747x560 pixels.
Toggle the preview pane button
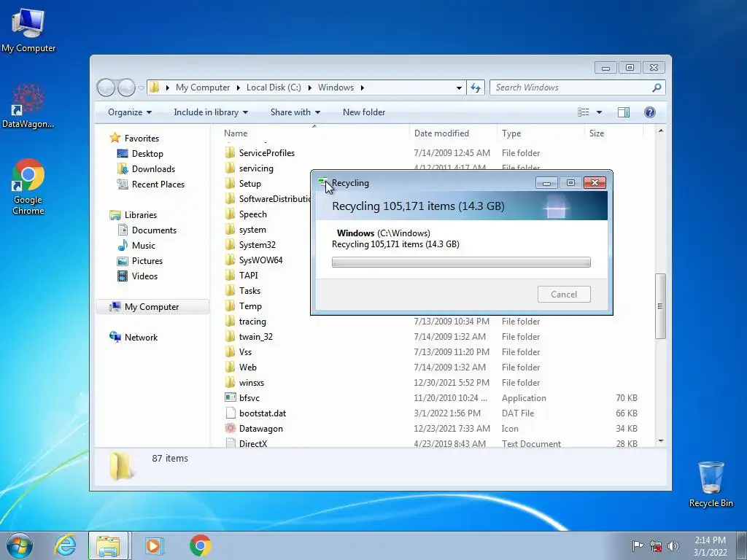[x=624, y=112]
